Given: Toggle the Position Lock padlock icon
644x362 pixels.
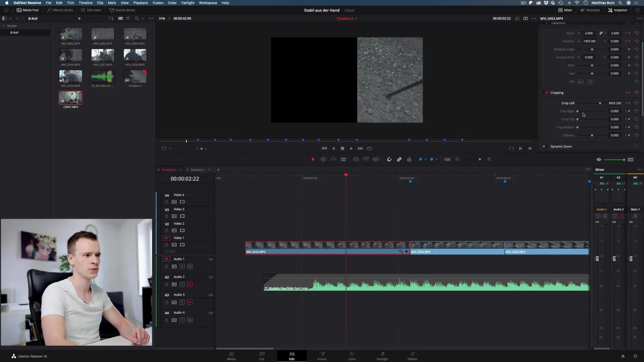Looking at the screenshot, I should [x=409, y=159].
